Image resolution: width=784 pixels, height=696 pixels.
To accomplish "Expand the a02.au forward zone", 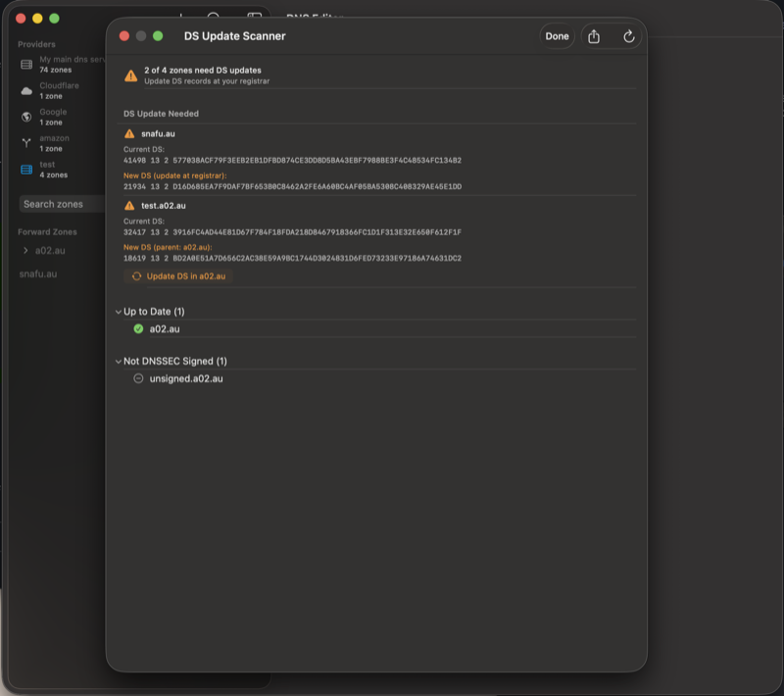I will [25, 251].
